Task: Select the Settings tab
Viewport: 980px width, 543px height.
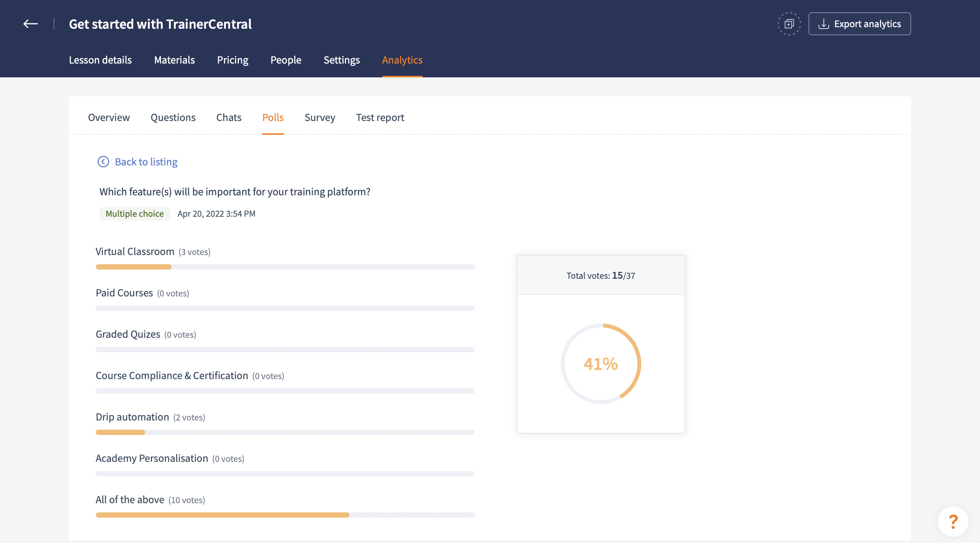Action: click(341, 60)
